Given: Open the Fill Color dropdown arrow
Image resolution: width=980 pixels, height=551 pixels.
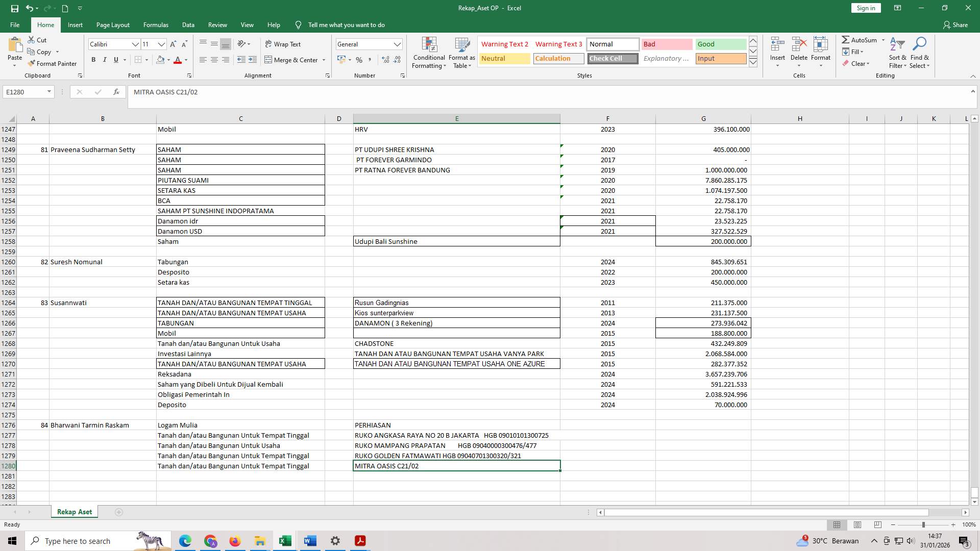Looking at the screenshot, I should 168,60.
